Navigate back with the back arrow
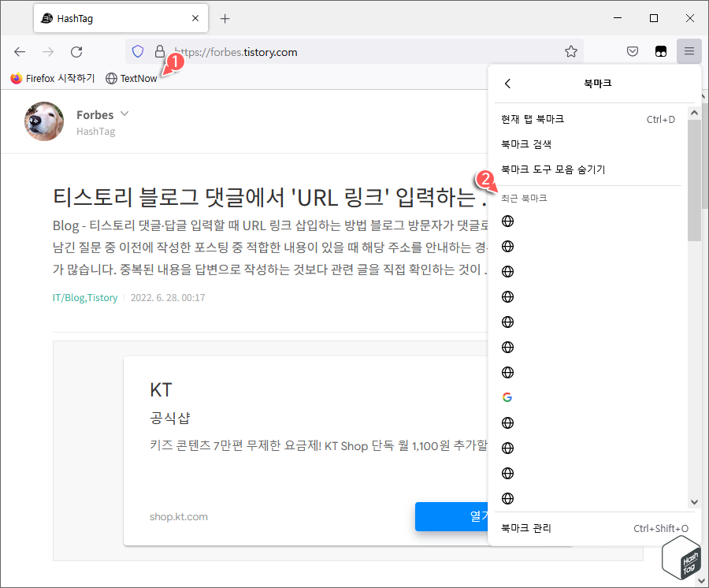Screen dimensions: 709x588 pyautogui.click(x=20, y=51)
